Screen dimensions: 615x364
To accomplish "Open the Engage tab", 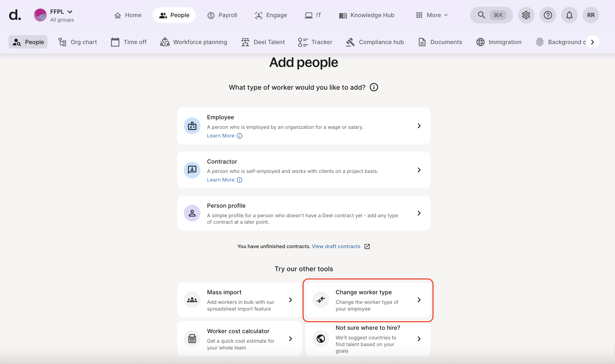I will (x=271, y=15).
